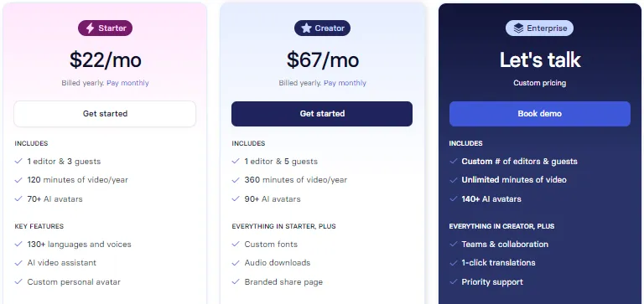Viewport: 644px width, 304px height.
Task: Click checkmark beside 70+ AI avatars
Action: pos(18,198)
